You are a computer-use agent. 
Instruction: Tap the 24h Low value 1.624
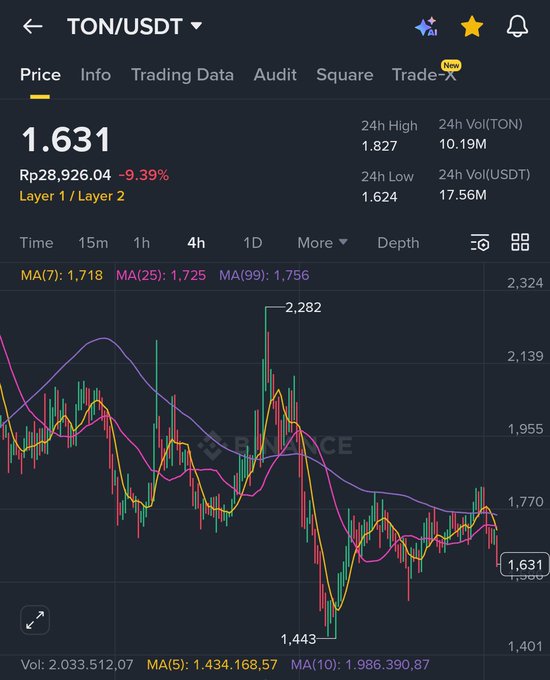click(x=380, y=197)
